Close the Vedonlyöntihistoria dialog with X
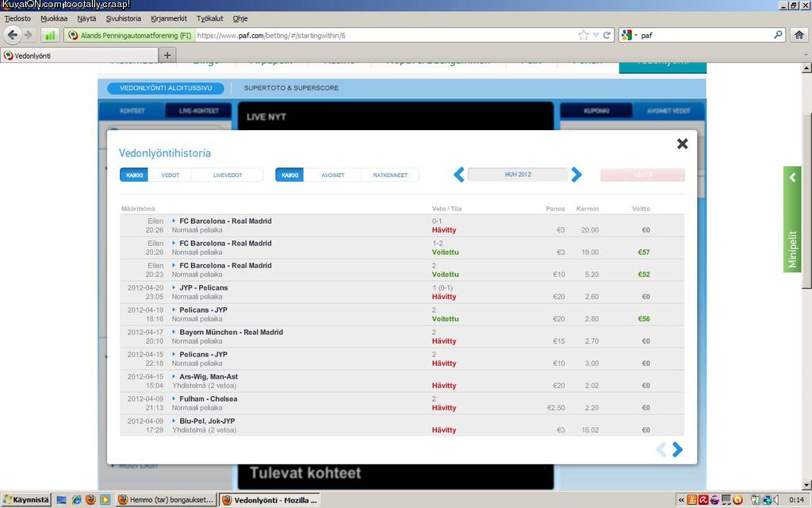 pyautogui.click(x=682, y=144)
